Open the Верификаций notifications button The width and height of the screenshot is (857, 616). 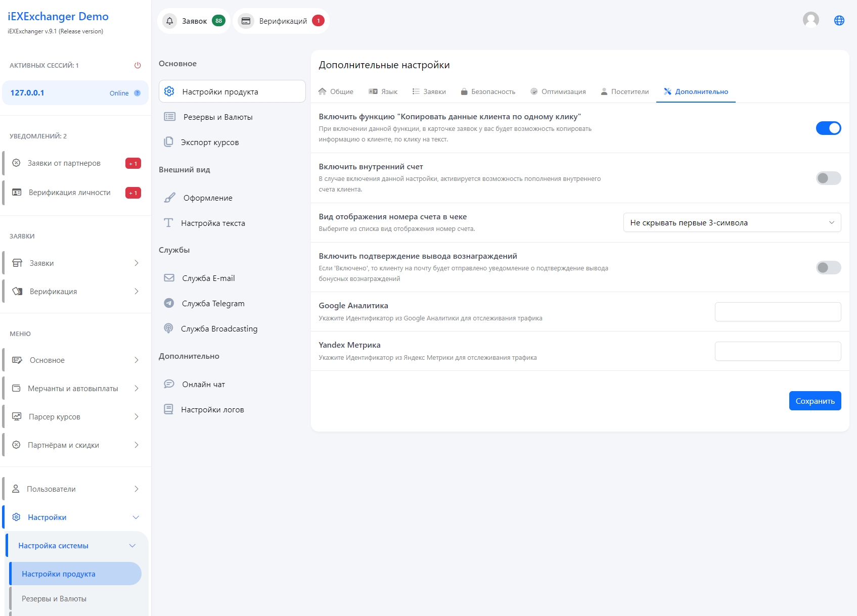click(x=281, y=21)
